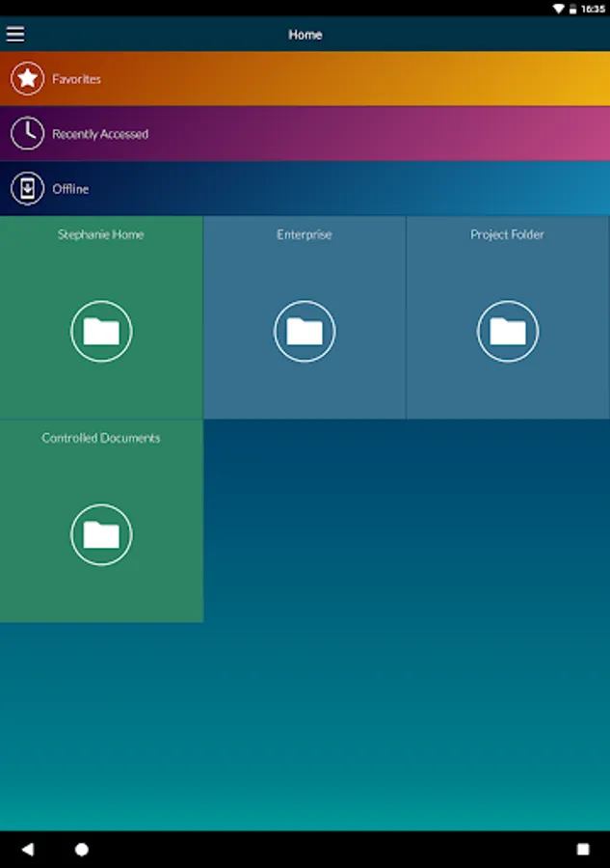Select the Offline label

[x=70, y=189]
